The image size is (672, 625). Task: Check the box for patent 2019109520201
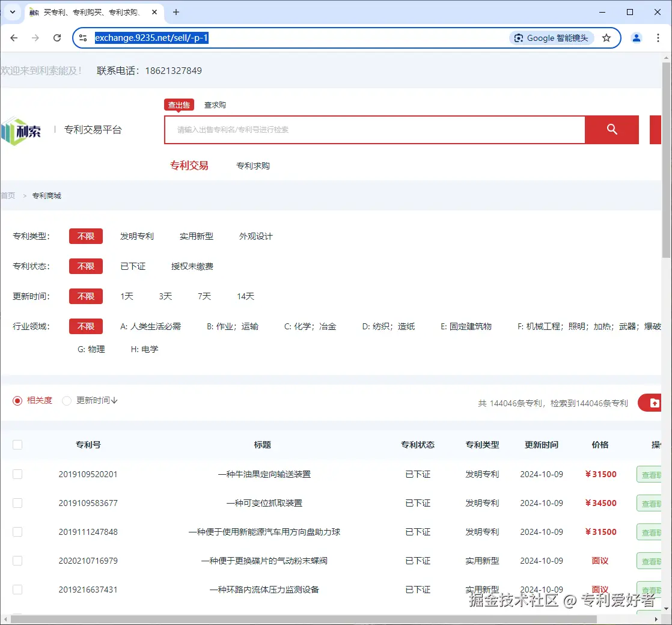pyautogui.click(x=17, y=474)
